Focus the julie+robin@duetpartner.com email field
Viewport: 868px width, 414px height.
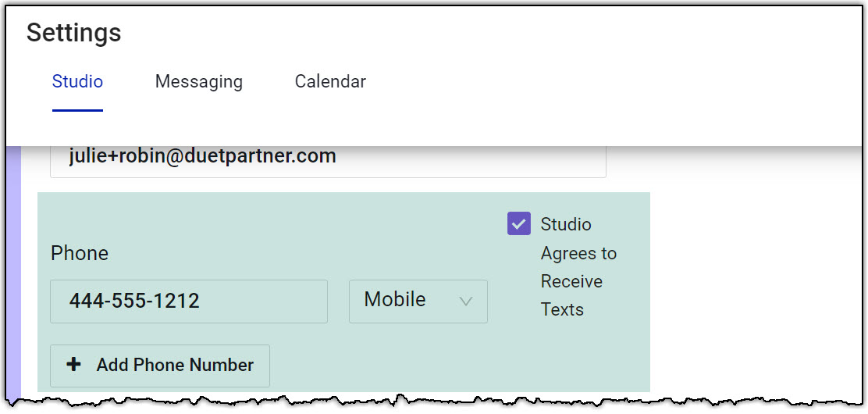pyautogui.click(x=328, y=157)
